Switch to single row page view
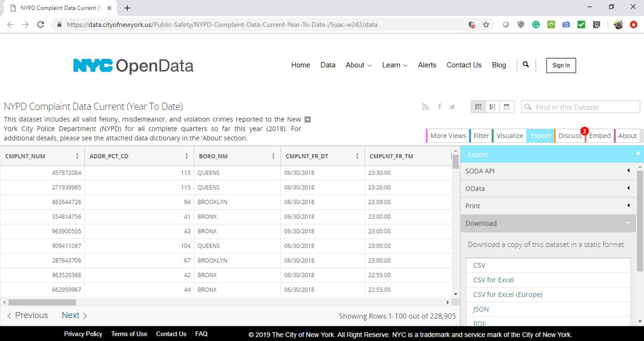 pos(506,107)
